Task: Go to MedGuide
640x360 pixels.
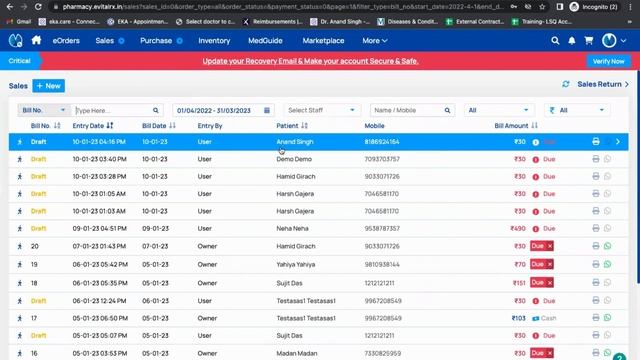Action: [x=265, y=40]
